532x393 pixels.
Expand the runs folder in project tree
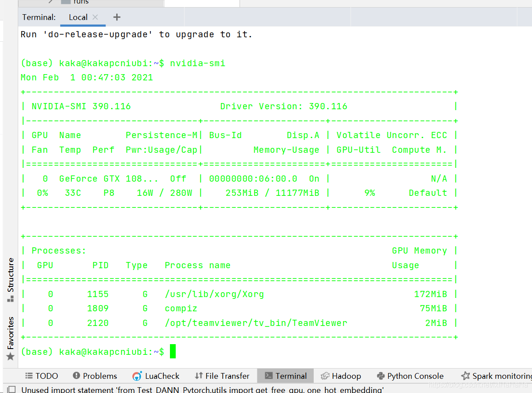point(51,1)
